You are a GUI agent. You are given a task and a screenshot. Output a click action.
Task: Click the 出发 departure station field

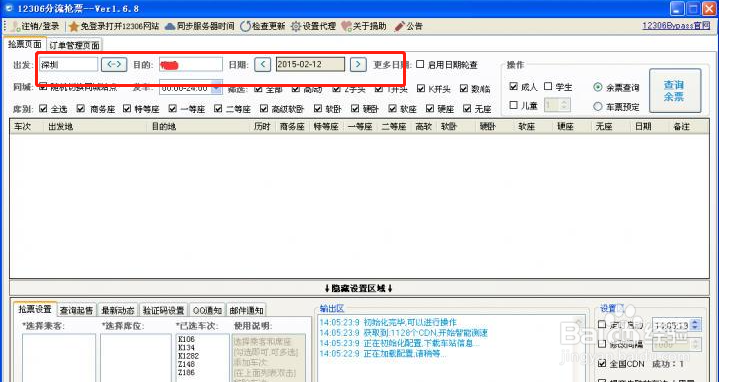click(x=68, y=64)
